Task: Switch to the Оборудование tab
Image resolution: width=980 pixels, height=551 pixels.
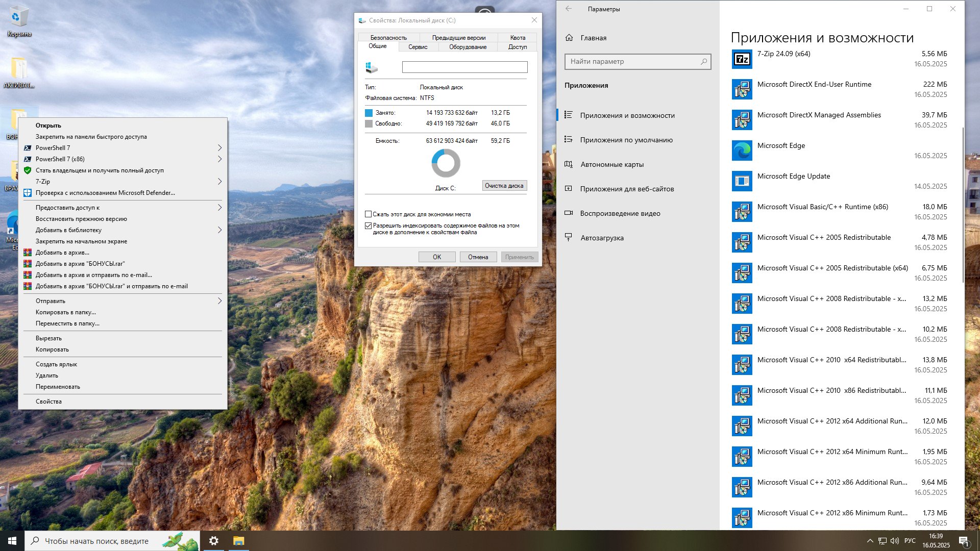Action: 468,47
